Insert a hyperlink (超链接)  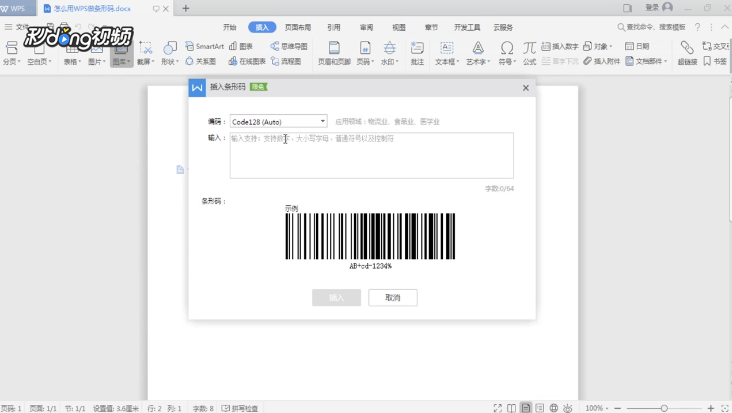687,52
